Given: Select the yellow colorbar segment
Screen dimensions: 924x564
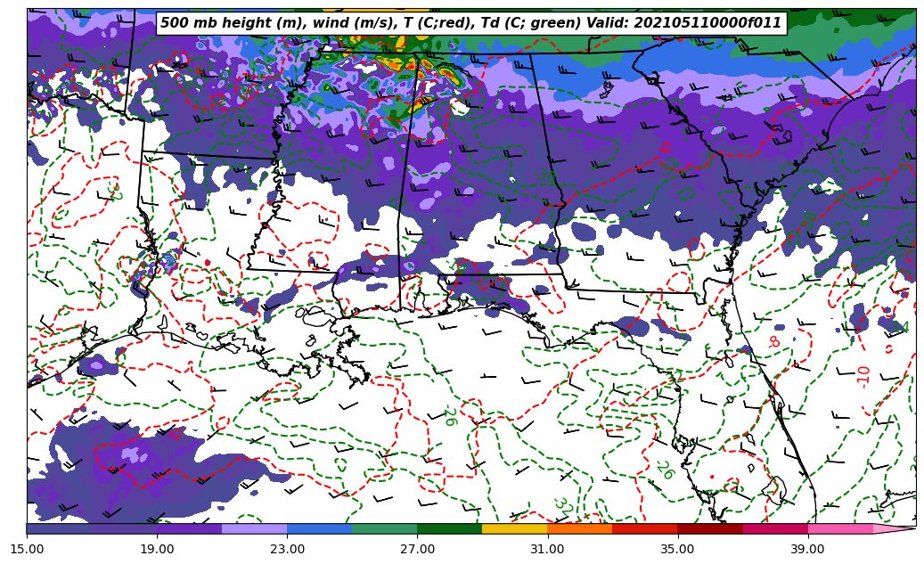Looking at the screenshot, I should point(514,528).
